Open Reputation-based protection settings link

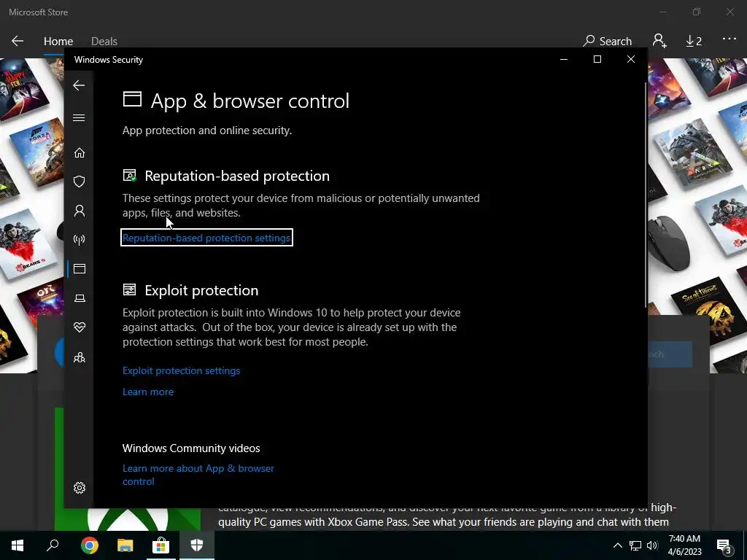click(x=206, y=238)
